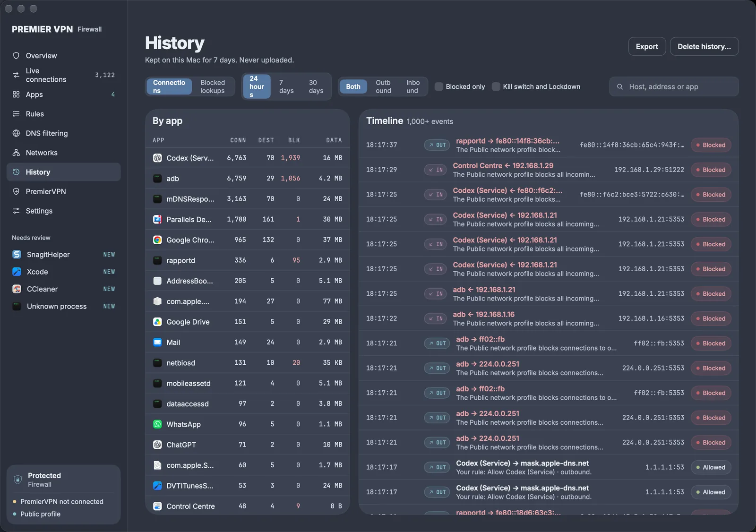This screenshot has width=756, height=532.
Task: Click the search magnifier icon
Action: [620, 87]
